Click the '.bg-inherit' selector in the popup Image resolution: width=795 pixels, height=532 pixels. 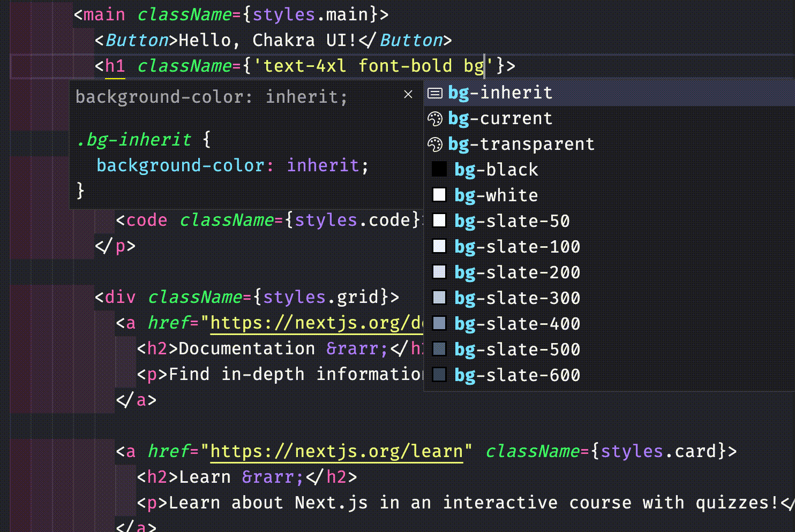click(x=133, y=140)
